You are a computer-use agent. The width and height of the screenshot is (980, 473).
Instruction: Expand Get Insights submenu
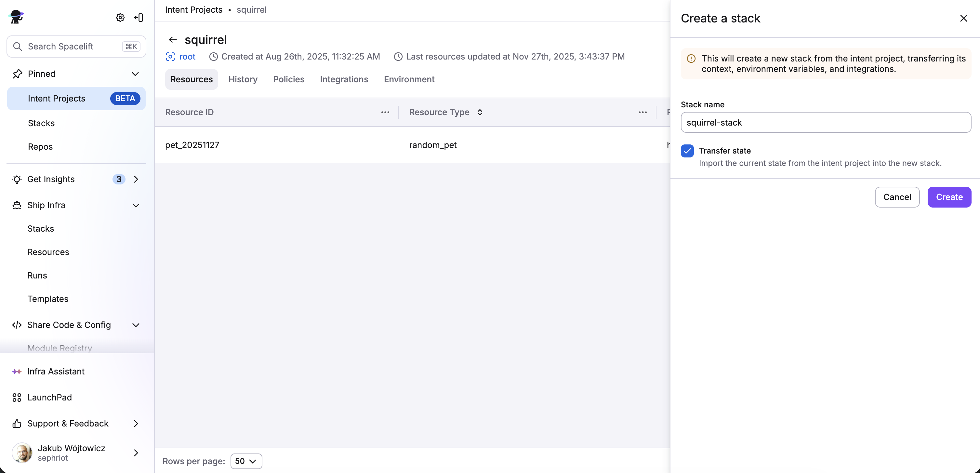136,179
